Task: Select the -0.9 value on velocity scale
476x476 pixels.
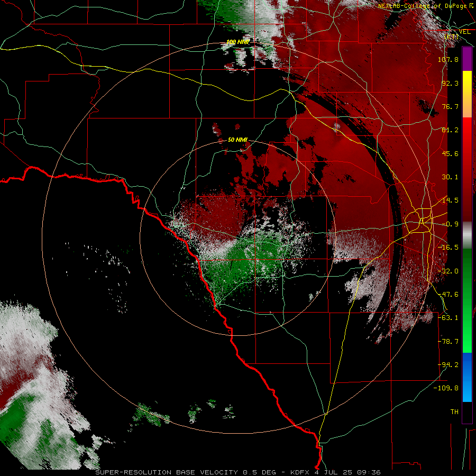Action: pyautogui.click(x=450, y=224)
